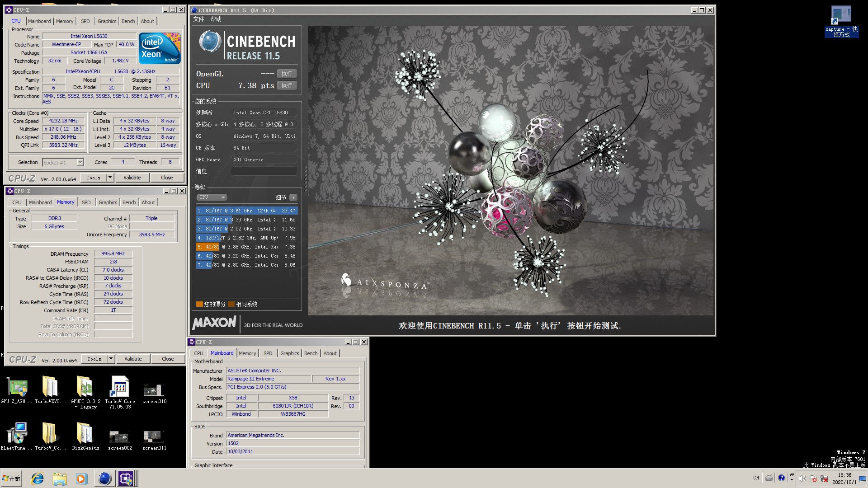The image size is (868, 488).
Task: Click the Core Speed 4232.28 MHz value
Action: tap(63, 121)
